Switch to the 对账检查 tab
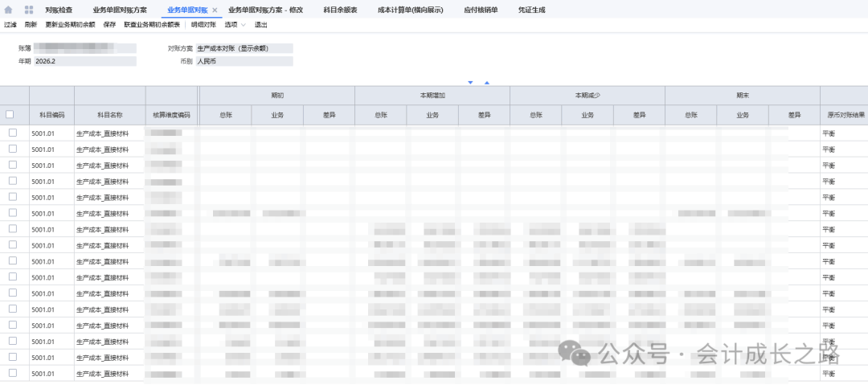 59,10
